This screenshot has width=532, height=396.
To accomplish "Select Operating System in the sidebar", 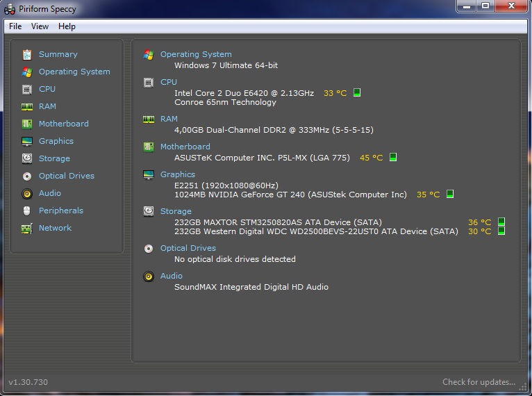I will click(x=74, y=72).
